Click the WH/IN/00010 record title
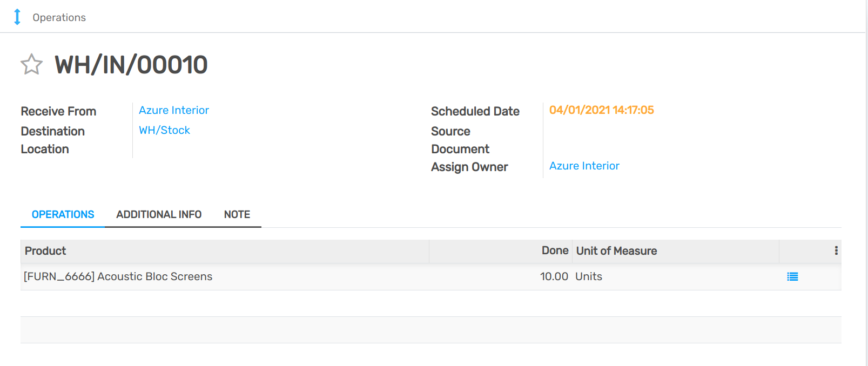 pos(131,65)
